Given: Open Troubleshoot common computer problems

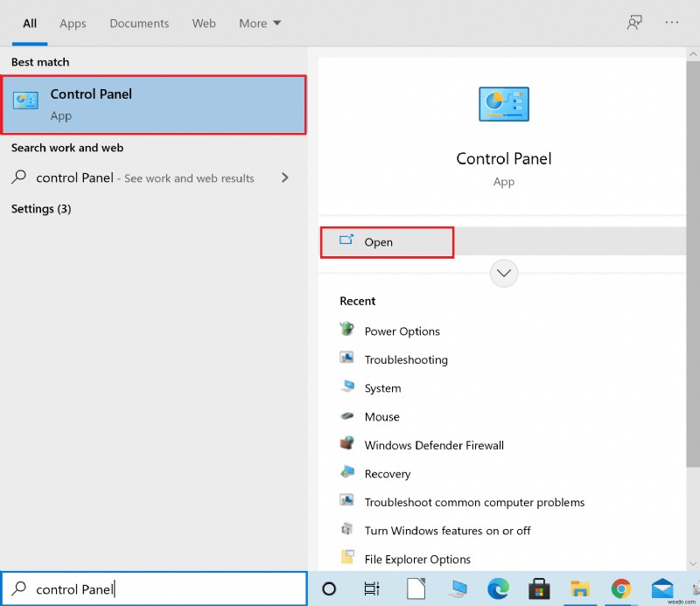Looking at the screenshot, I should coord(475,502).
